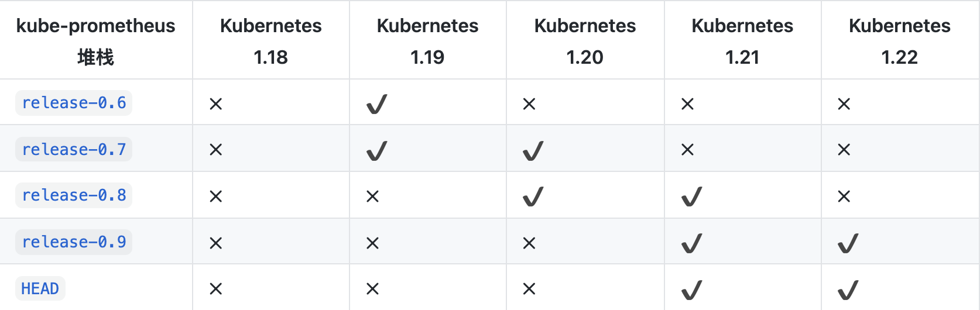The height and width of the screenshot is (310, 980).
Task: Click release-0.6 checkmark under Kubernetes 1.19
Action: coord(376,105)
